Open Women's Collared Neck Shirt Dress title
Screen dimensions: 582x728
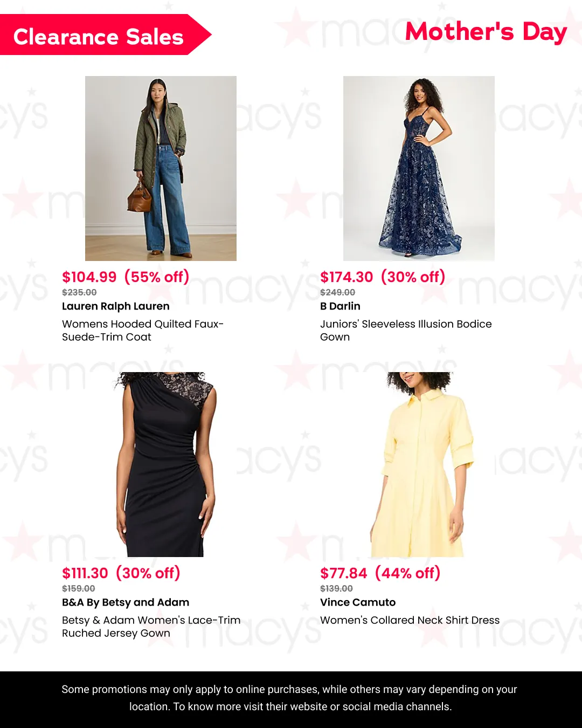(410, 620)
